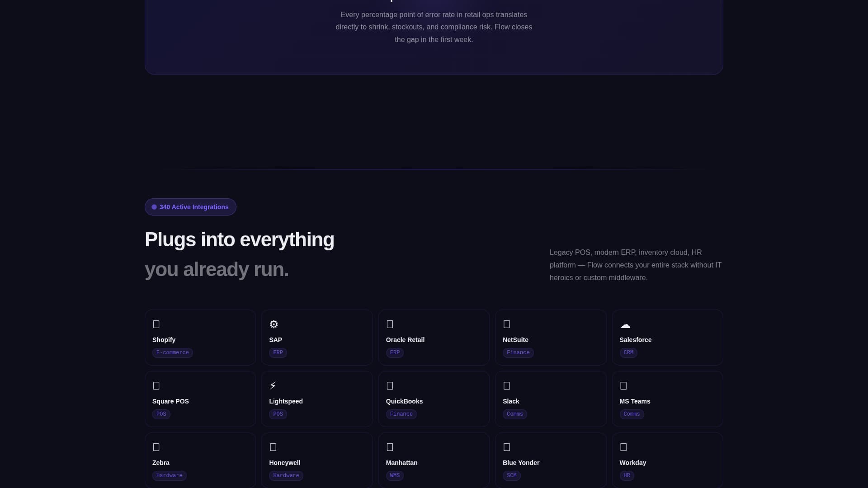
Task: Click the Lightspeed integration name
Action: coord(286,401)
